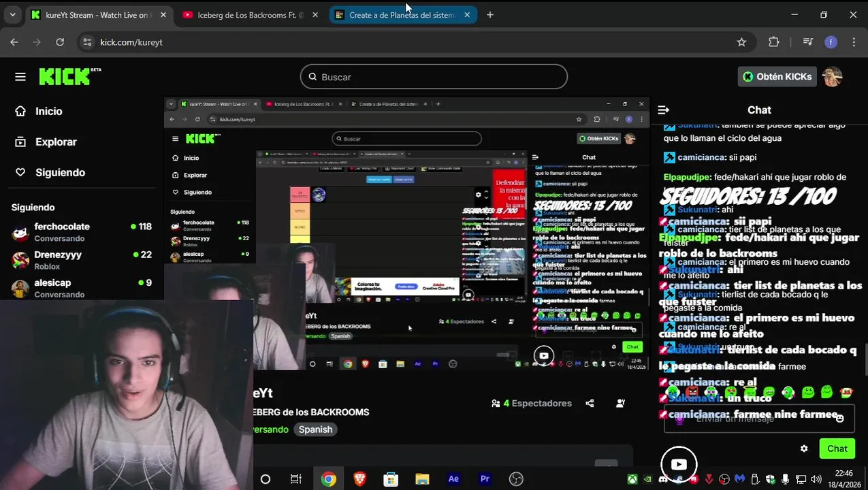
Task: Open the network tray icon
Action: point(801,479)
